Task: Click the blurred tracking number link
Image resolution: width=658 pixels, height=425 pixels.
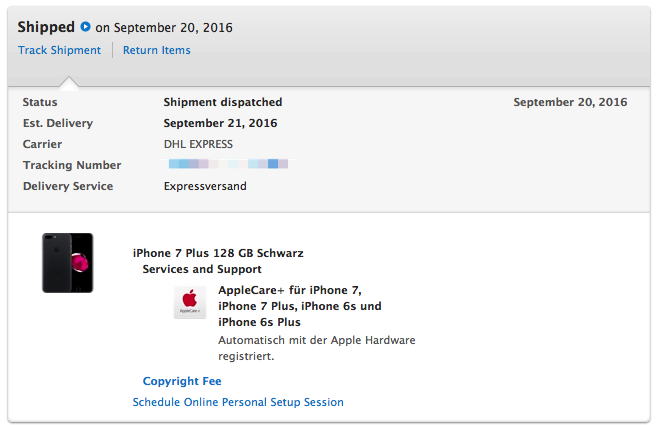Action: click(x=228, y=164)
